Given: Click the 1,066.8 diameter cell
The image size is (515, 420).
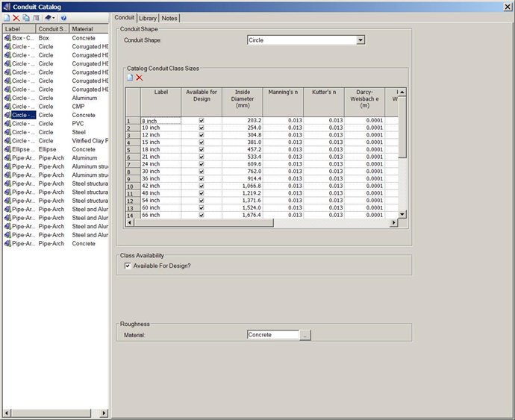Looking at the screenshot, I should 243,186.
